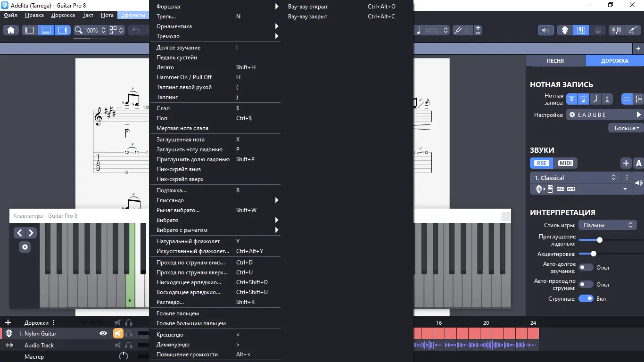The image size is (644, 362).
Task: Select the MIDI sound mode button
Action: click(565, 163)
